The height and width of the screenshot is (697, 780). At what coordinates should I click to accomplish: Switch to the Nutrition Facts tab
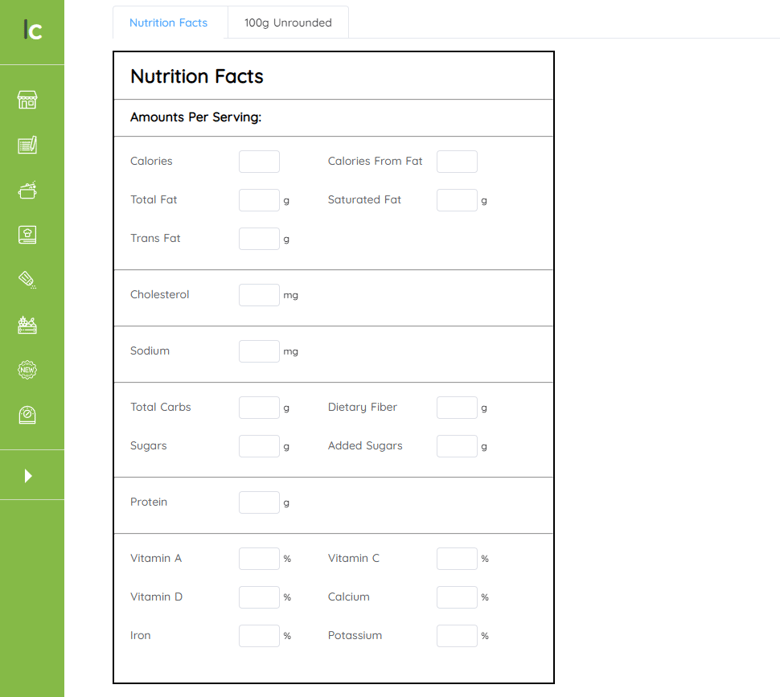168,22
